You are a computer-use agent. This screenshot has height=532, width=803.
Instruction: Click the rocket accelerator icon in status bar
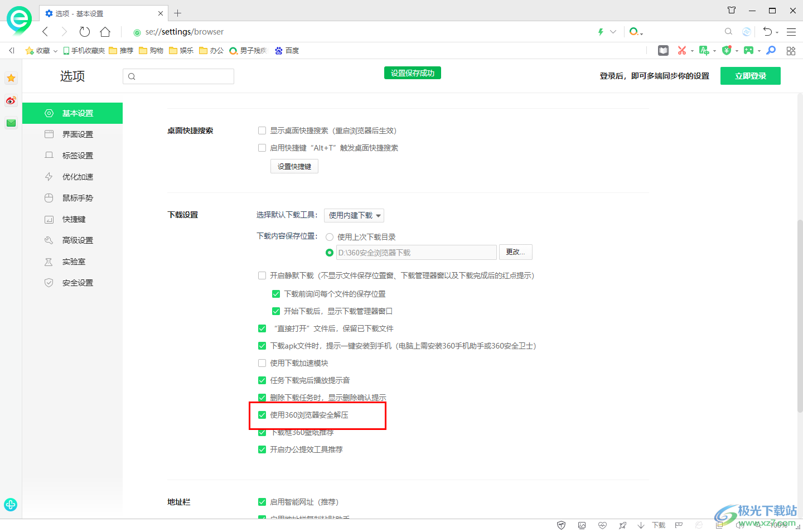tap(622, 525)
